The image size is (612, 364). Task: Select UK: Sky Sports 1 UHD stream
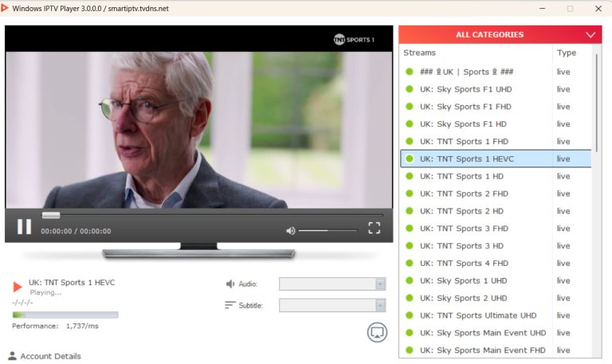click(496, 280)
